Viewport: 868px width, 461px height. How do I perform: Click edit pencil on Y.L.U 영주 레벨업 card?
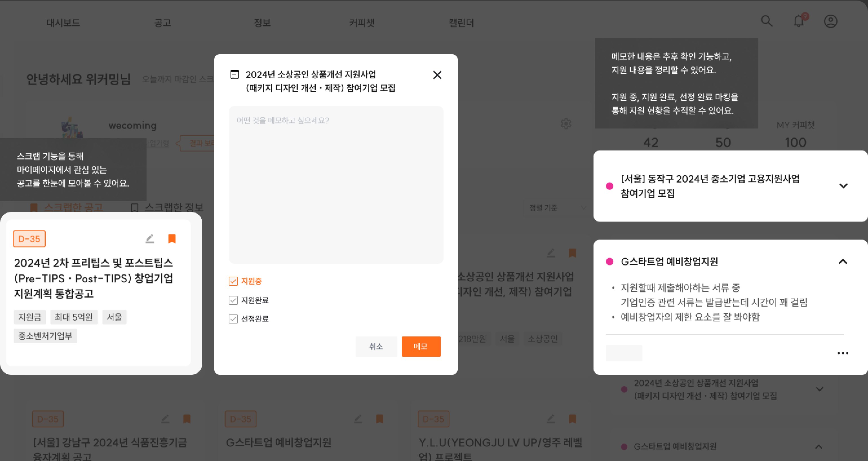point(551,419)
